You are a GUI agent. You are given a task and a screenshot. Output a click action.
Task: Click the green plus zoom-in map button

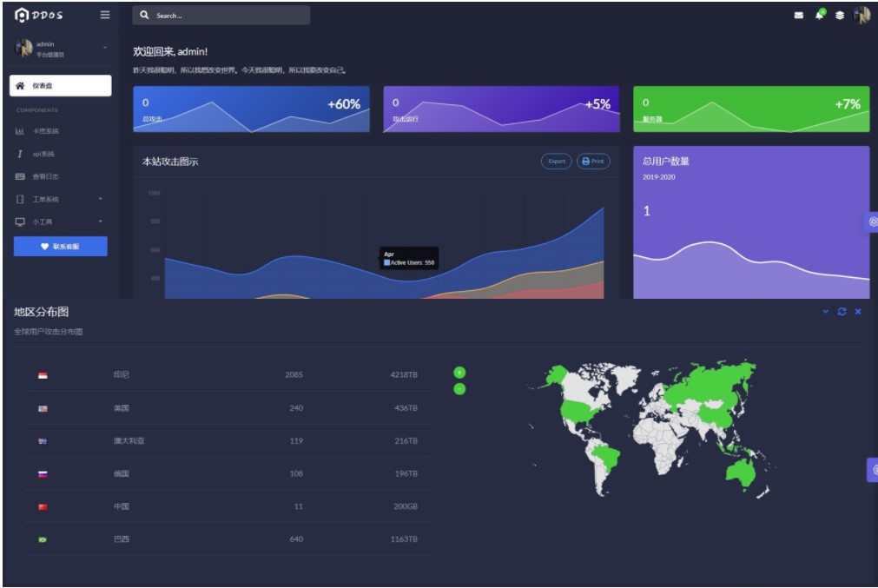[x=459, y=373]
